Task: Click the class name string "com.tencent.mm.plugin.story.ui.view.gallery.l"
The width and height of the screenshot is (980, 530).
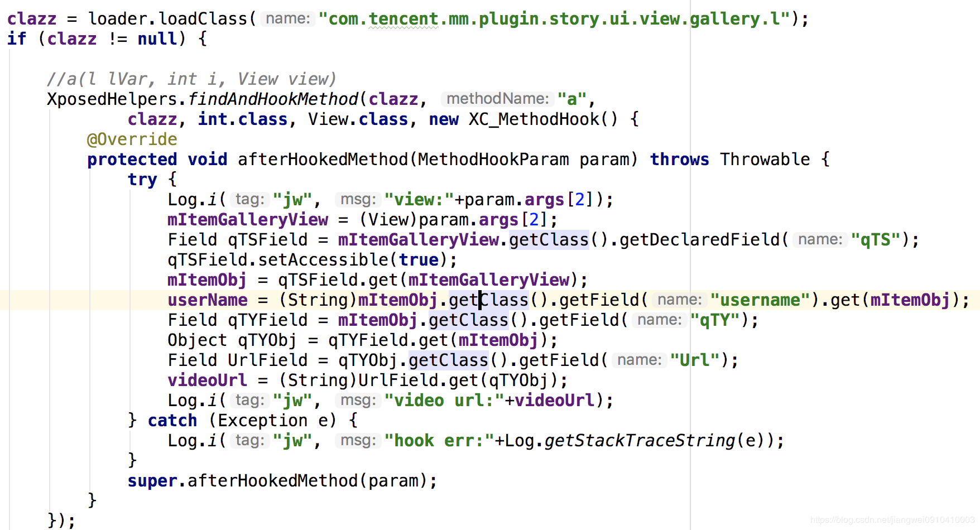Action: tap(554, 18)
